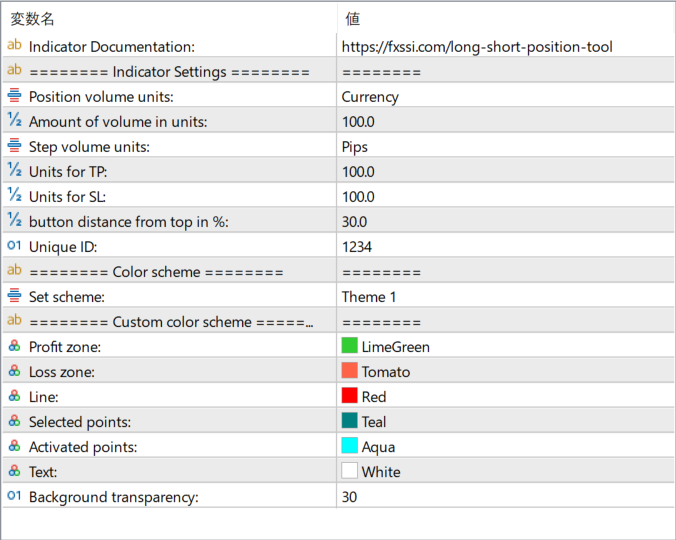The height and width of the screenshot is (540, 676).
Task: Click the White swatch for Text
Action: coord(349,470)
